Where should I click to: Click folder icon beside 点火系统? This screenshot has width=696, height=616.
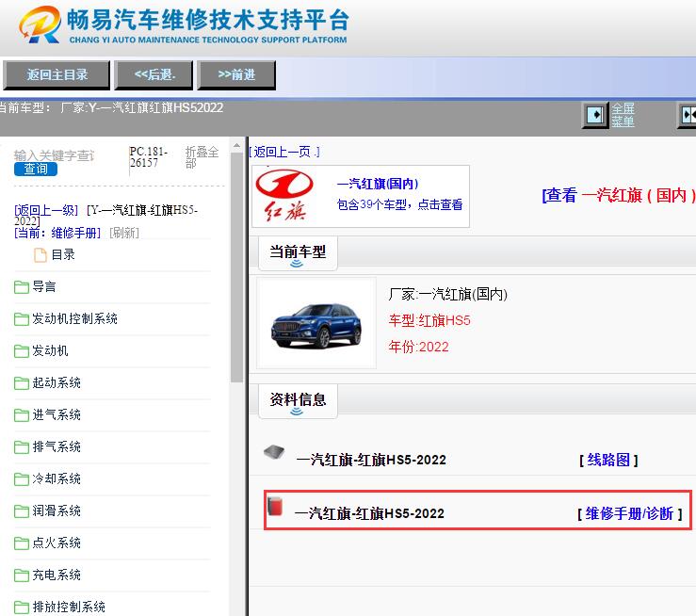[x=22, y=543]
